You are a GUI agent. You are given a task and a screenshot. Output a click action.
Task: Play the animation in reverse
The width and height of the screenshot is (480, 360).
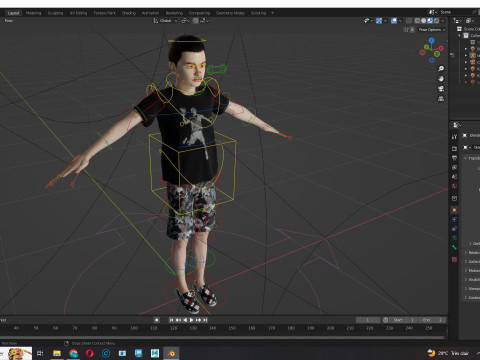[185, 320]
